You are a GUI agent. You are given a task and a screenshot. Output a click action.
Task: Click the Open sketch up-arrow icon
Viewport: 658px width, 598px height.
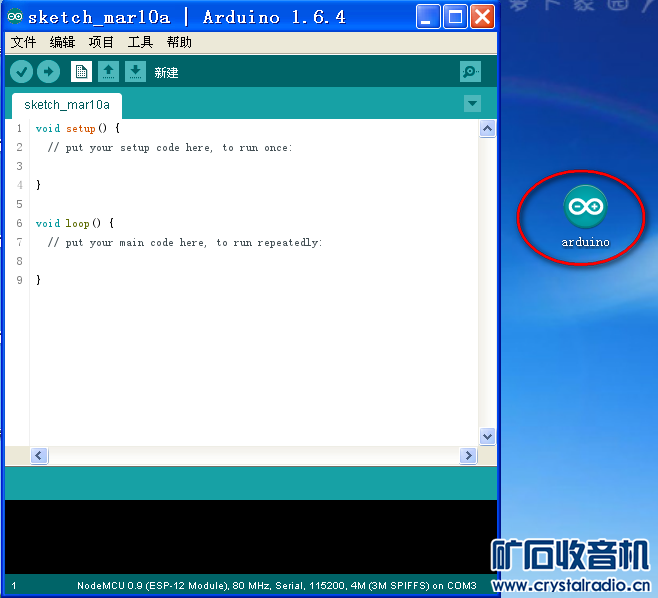108,72
